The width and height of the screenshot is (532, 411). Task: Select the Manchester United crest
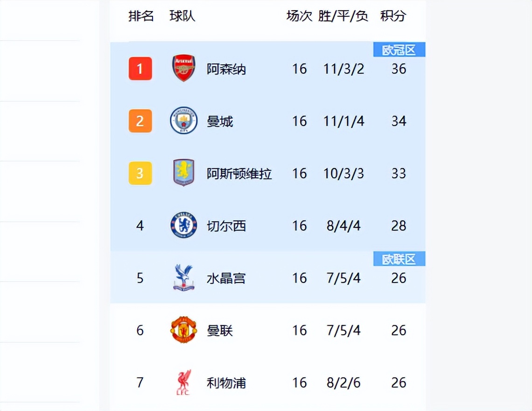click(183, 330)
